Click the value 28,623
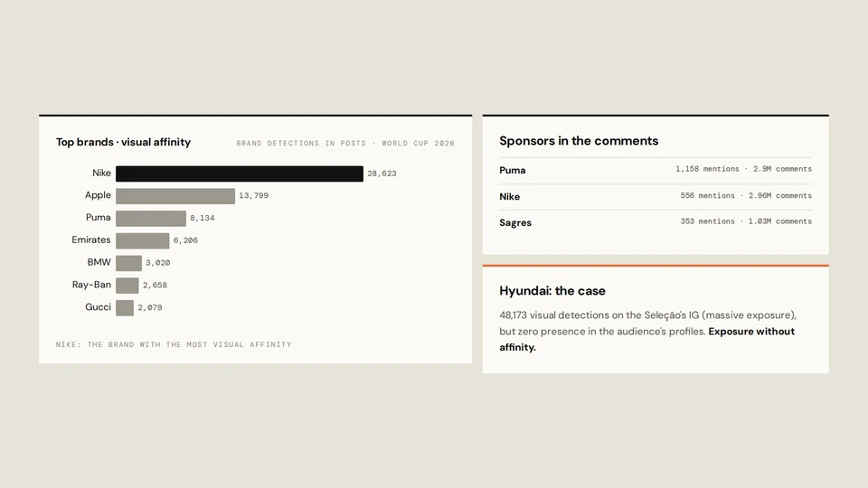 pos(382,174)
